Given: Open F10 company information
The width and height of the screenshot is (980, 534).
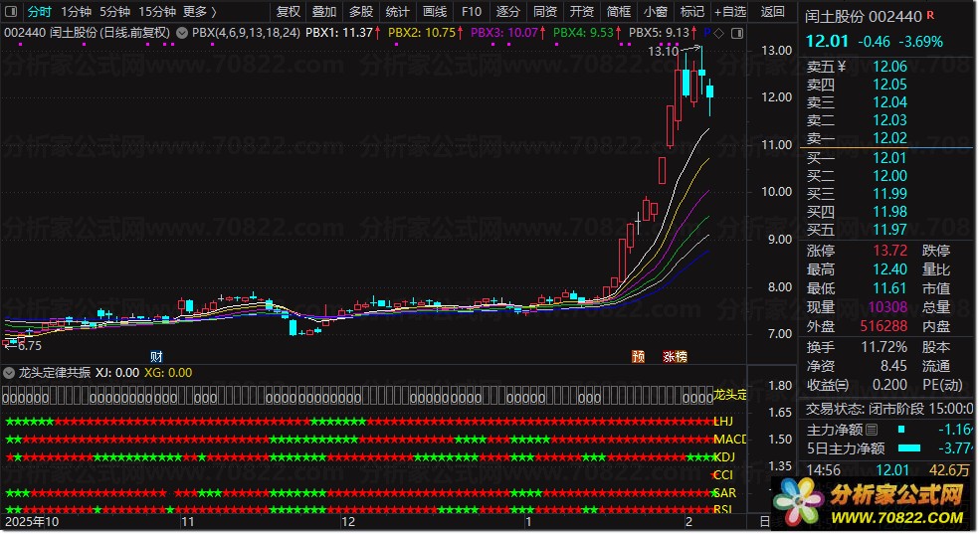Looking at the screenshot, I should point(472,12).
